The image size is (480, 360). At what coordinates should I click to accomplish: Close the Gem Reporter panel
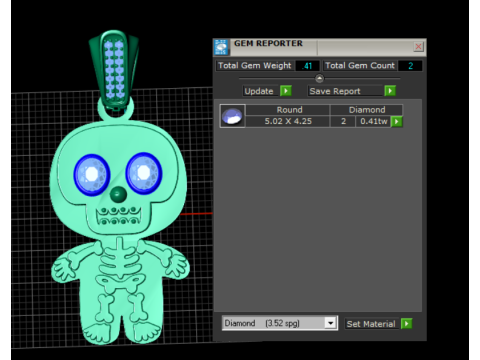(x=418, y=46)
